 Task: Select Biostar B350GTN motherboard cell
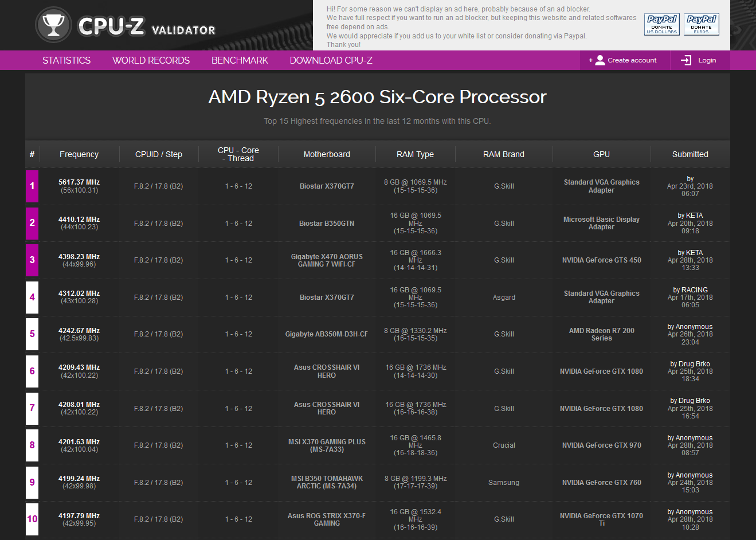[327, 224]
